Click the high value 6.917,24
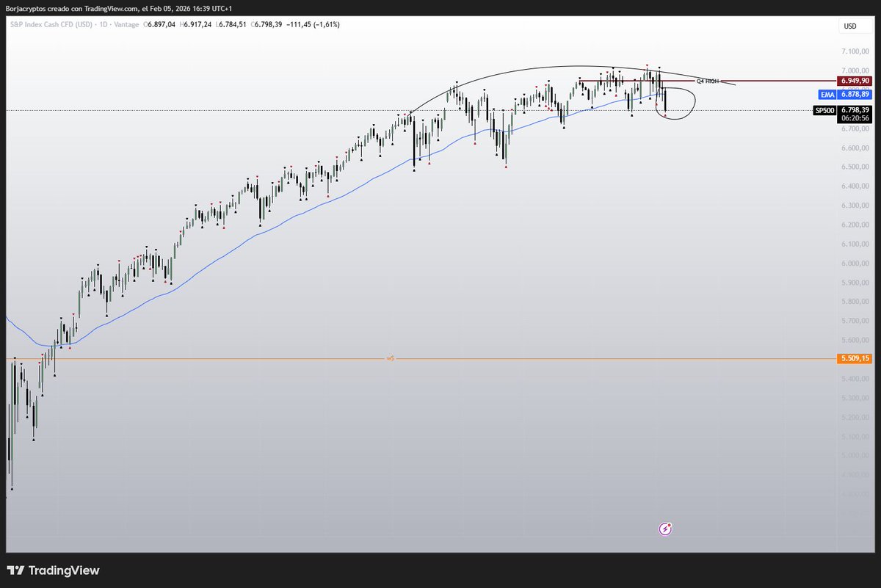This screenshot has width=881, height=588. coord(196,24)
